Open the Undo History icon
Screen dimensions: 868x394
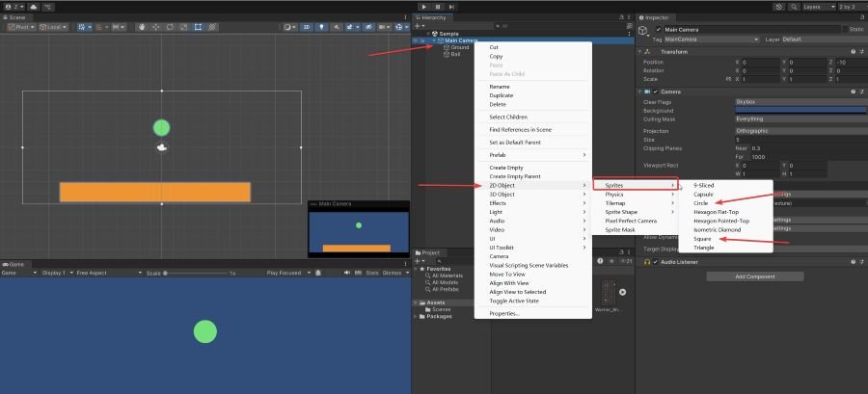pyautogui.click(x=779, y=7)
